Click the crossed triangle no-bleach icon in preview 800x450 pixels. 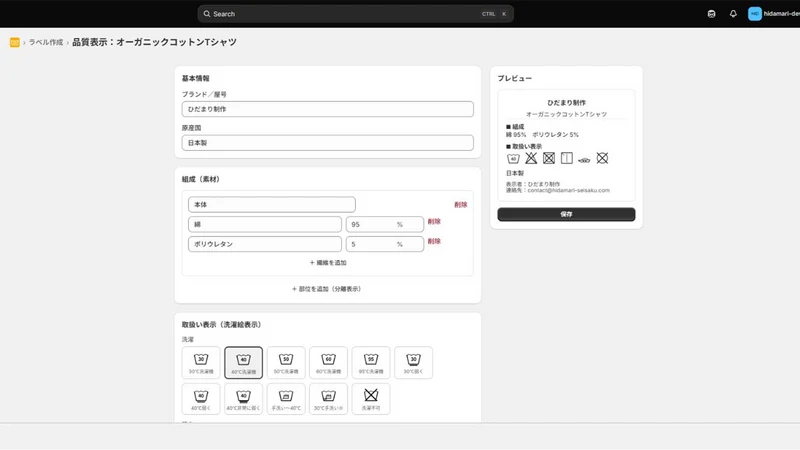[531, 158]
